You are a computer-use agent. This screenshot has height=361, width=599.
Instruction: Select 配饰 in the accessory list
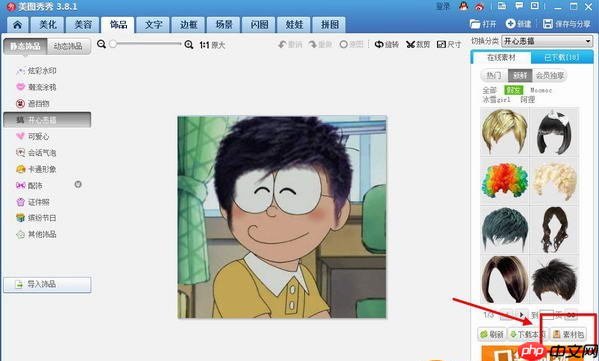29,186
